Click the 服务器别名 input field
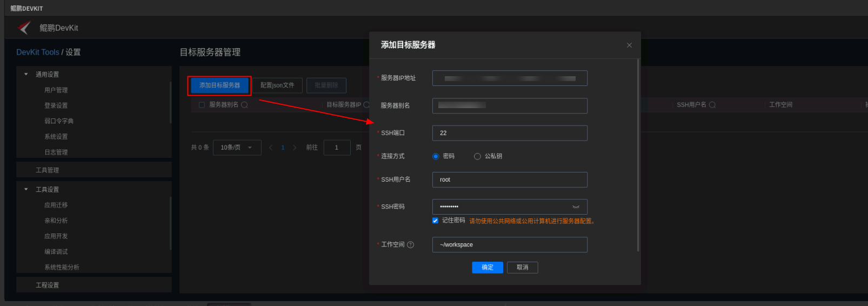Image resolution: width=868 pixels, height=306 pixels. 510,106
